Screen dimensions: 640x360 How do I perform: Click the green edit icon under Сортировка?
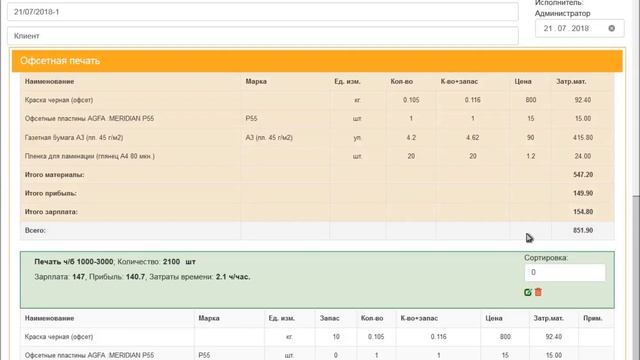click(527, 292)
